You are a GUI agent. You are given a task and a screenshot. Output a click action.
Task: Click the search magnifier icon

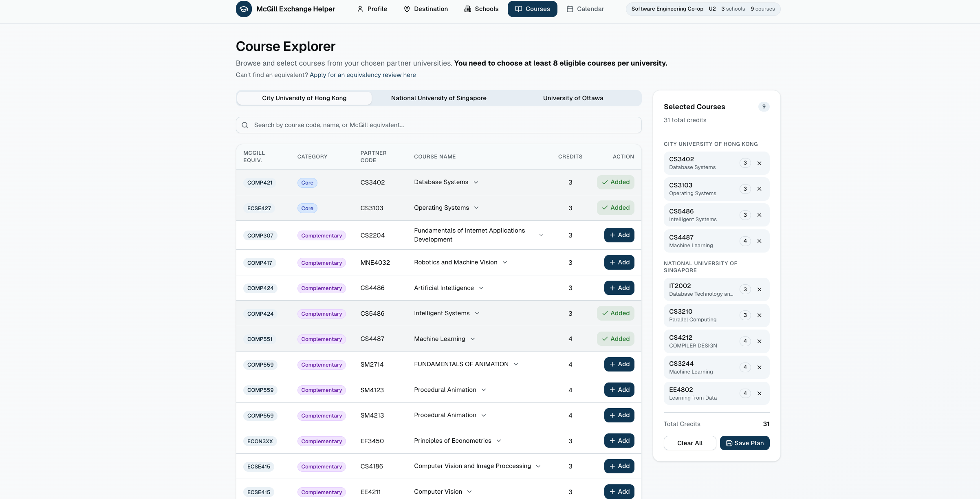(x=245, y=125)
